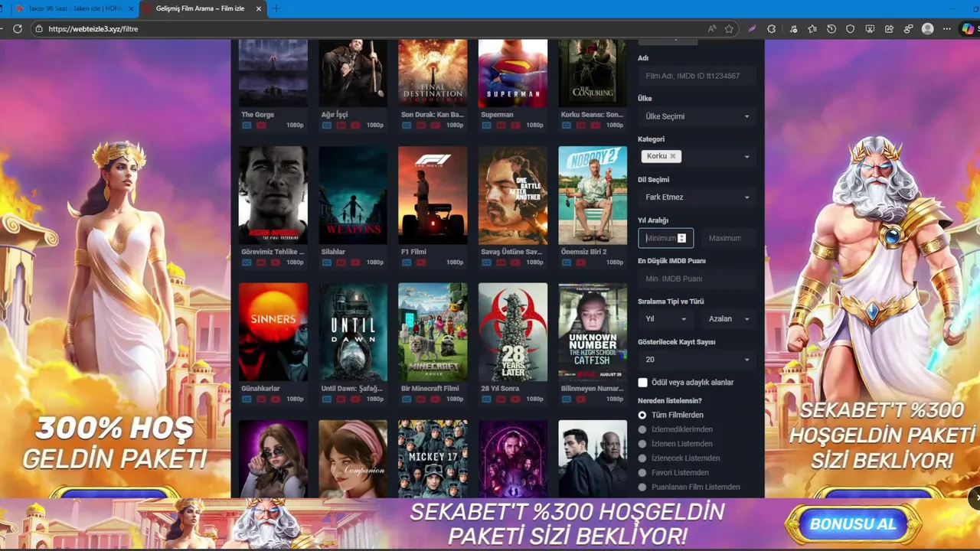Image resolution: width=980 pixels, height=551 pixels.
Task: Expand the Kategori dropdown arrow
Action: point(746,157)
